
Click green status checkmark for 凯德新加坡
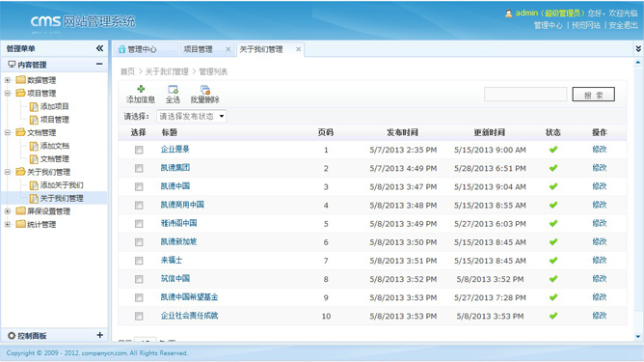point(553,242)
